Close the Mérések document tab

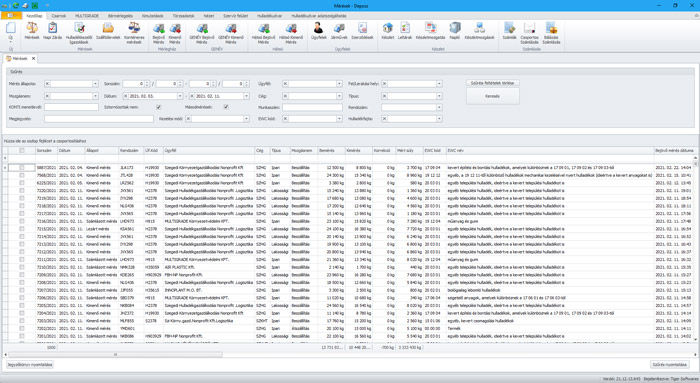click(33, 58)
